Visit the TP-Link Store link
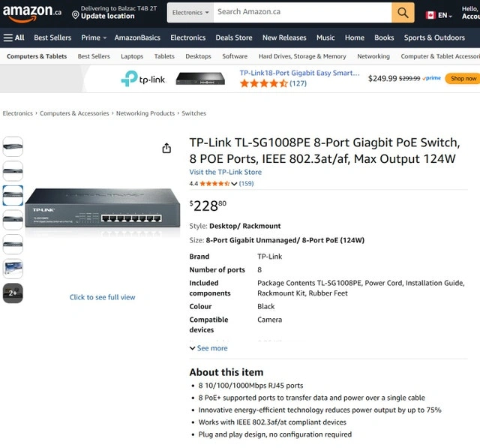The width and height of the screenshot is (480, 448). (225, 172)
